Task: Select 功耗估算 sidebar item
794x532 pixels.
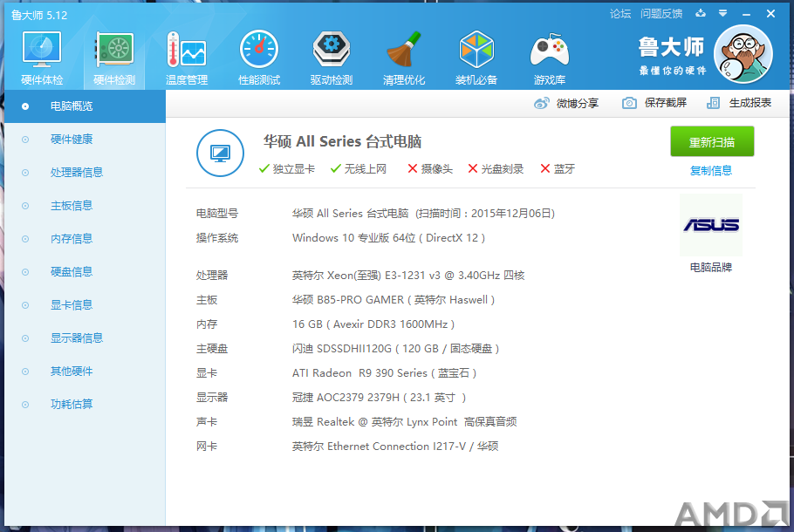Action: (x=86, y=405)
